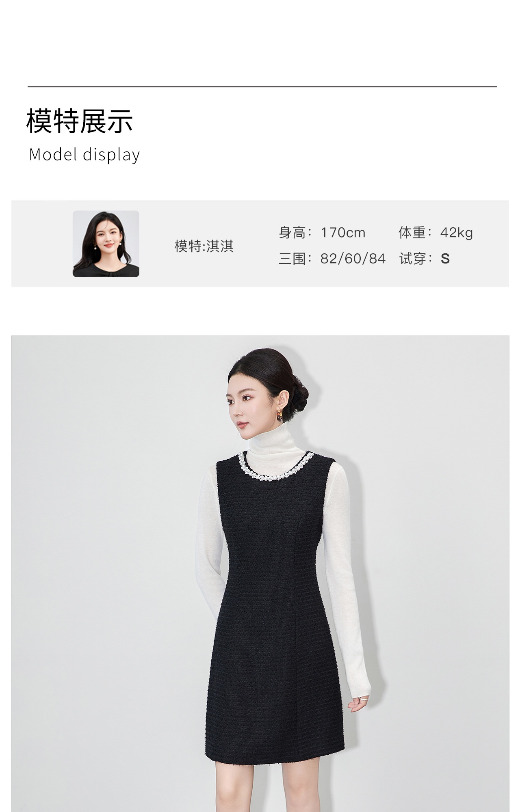Click the model 淇淇 portrait thumbnail

[x=106, y=244]
